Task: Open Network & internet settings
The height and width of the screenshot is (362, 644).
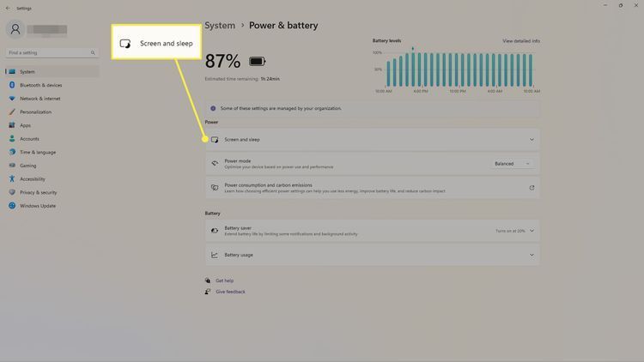Action: click(x=39, y=99)
